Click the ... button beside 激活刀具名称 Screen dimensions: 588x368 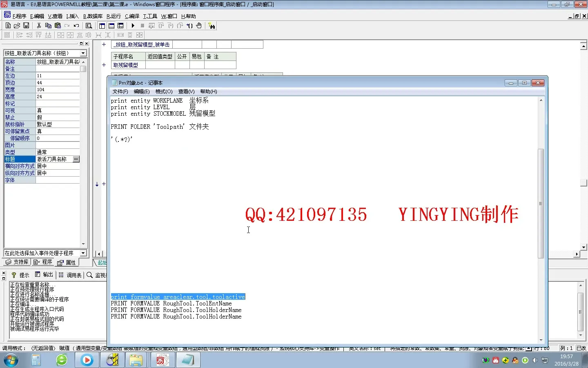coord(76,159)
